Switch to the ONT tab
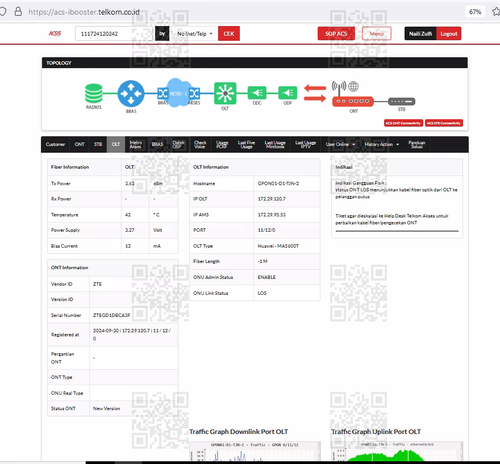The width and height of the screenshot is (500, 464). point(79,144)
